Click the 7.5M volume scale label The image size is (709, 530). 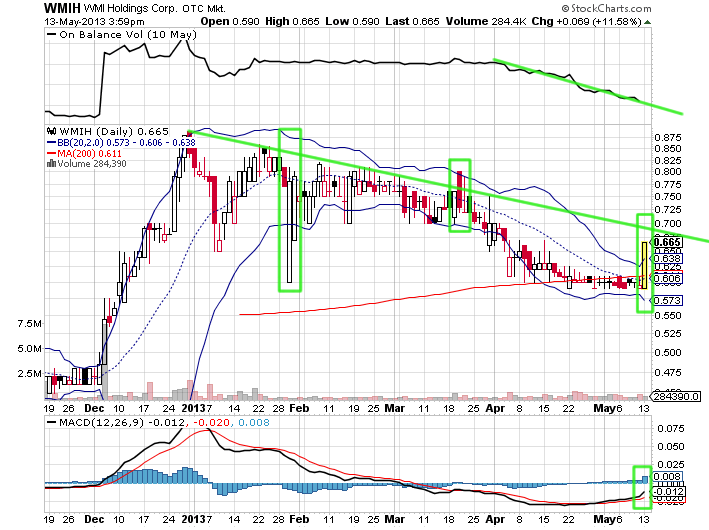[29, 324]
